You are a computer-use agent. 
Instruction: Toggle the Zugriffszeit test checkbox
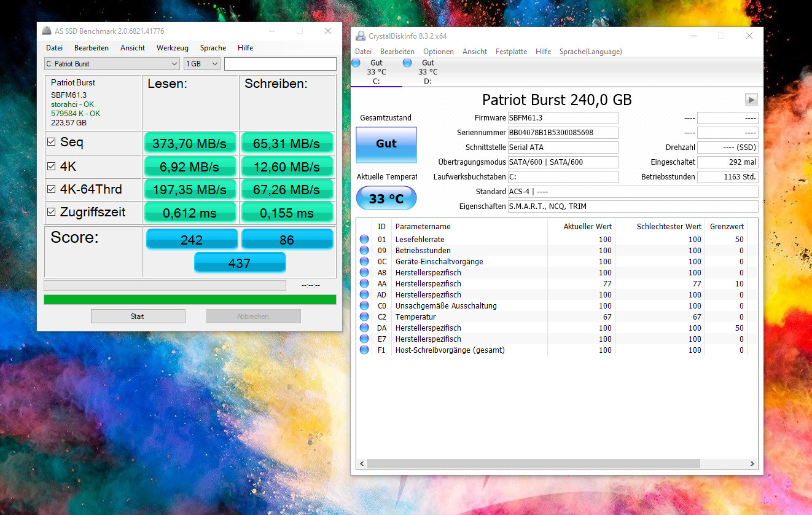[52, 212]
